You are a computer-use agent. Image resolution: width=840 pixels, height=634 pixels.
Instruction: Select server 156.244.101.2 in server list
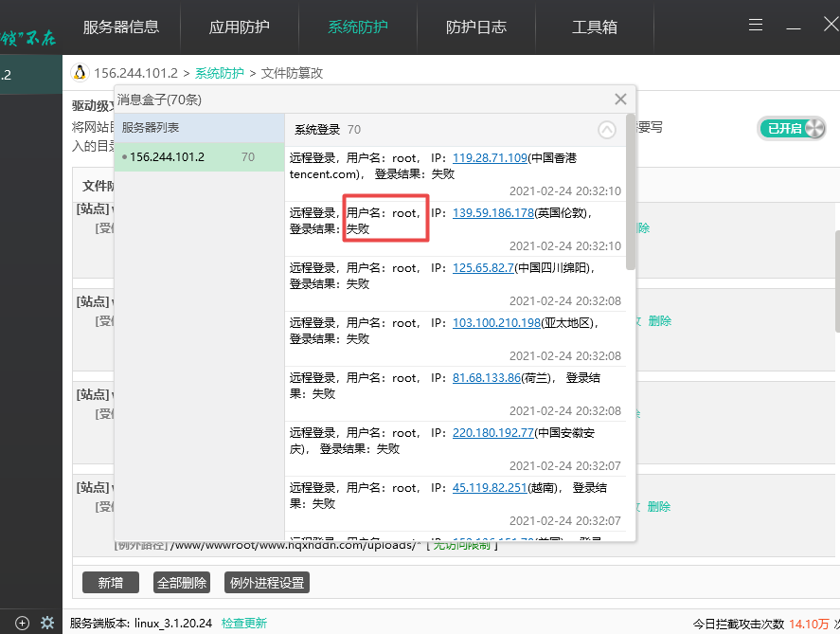[x=167, y=156]
